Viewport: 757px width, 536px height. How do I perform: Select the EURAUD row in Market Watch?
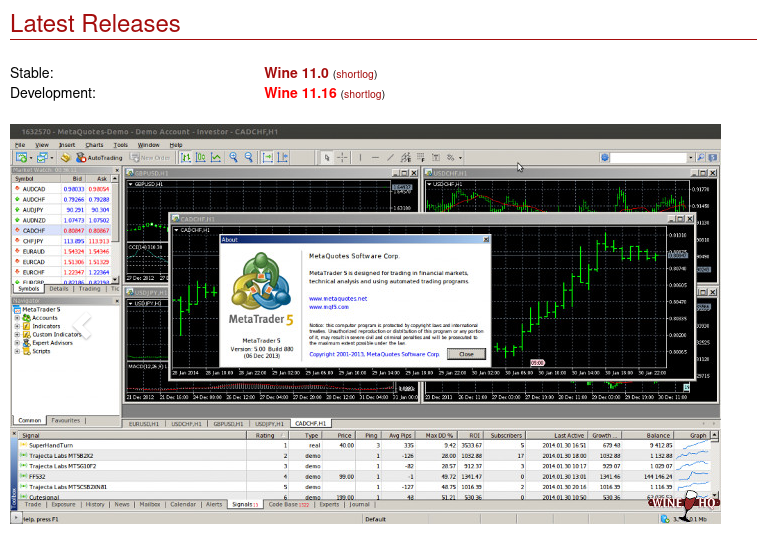click(62, 251)
